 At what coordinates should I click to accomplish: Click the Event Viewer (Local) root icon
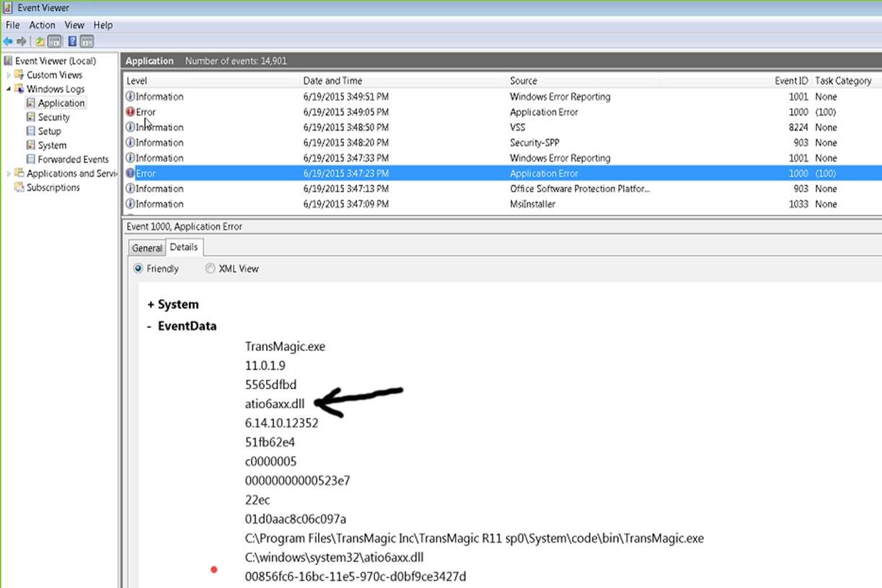pyautogui.click(x=8, y=61)
